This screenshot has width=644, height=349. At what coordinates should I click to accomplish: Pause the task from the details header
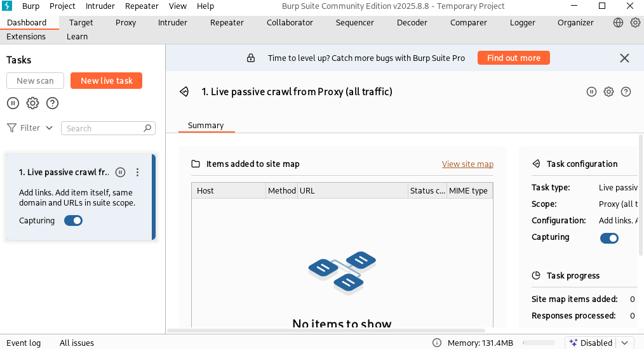pyautogui.click(x=591, y=92)
